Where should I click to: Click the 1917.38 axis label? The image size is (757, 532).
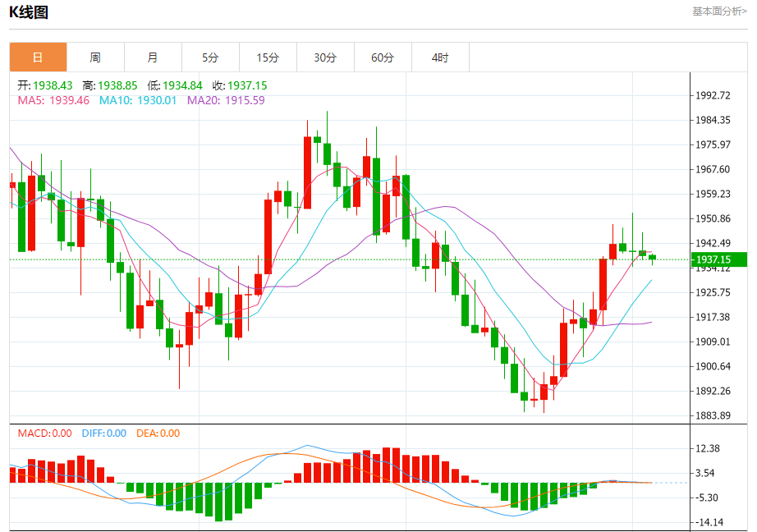tap(713, 317)
